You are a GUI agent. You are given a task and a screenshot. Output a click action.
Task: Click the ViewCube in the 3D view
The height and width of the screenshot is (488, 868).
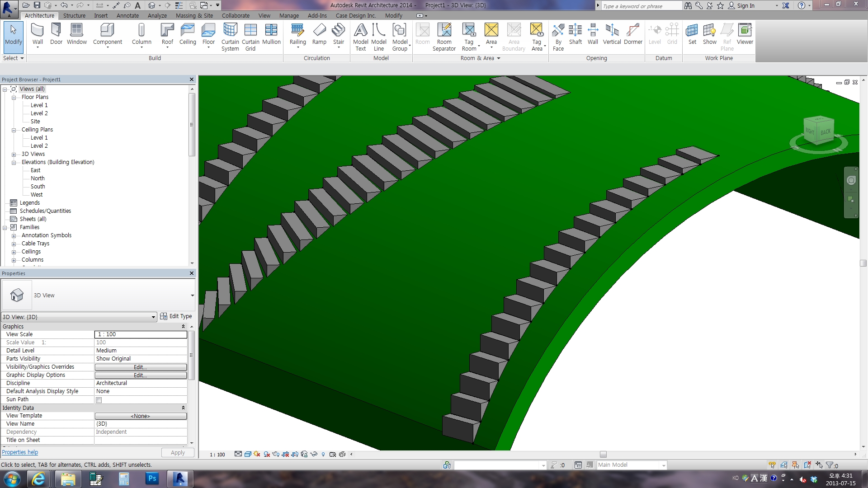click(x=818, y=131)
